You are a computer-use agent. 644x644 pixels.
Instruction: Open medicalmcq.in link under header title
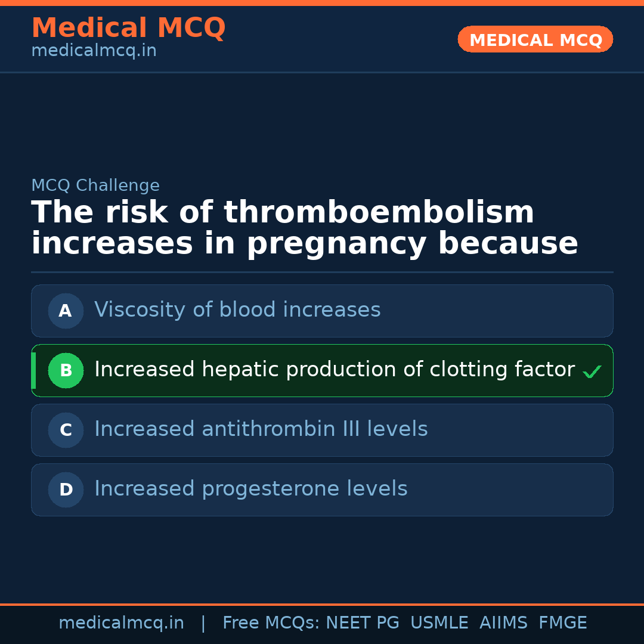point(94,51)
